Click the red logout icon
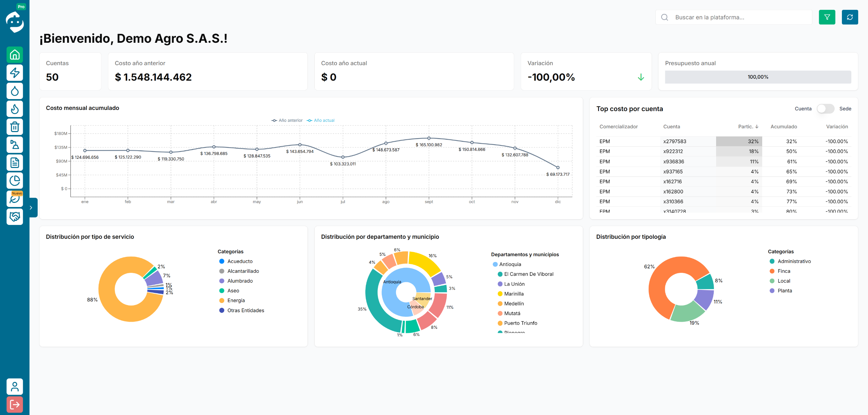The width and height of the screenshot is (868, 415). (x=15, y=404)
